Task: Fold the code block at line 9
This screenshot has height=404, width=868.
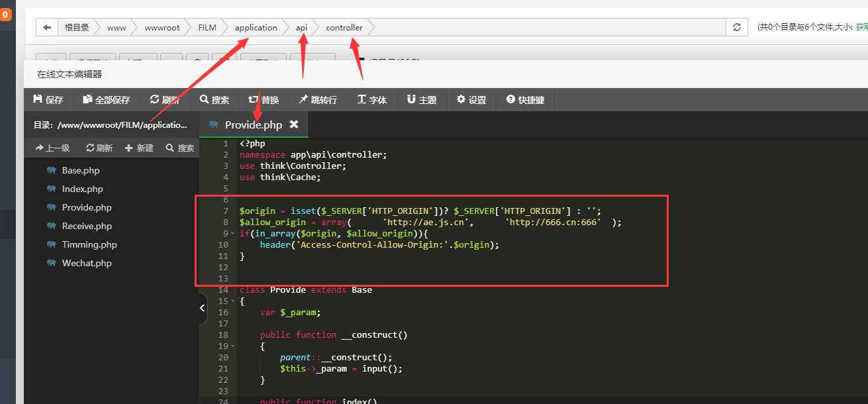Action: (x=232, y=234)
